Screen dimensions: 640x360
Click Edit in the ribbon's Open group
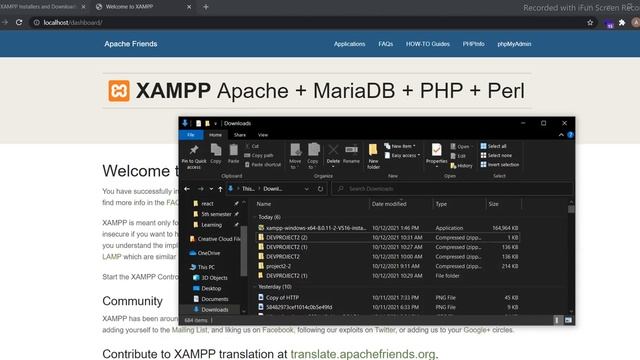(458, 156)
